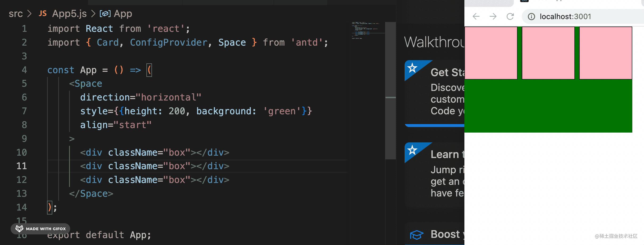The height and width of the screenshot is (245, 644).
Task: Click the dark extension icon above the toolbar
Action: [524, 1]
